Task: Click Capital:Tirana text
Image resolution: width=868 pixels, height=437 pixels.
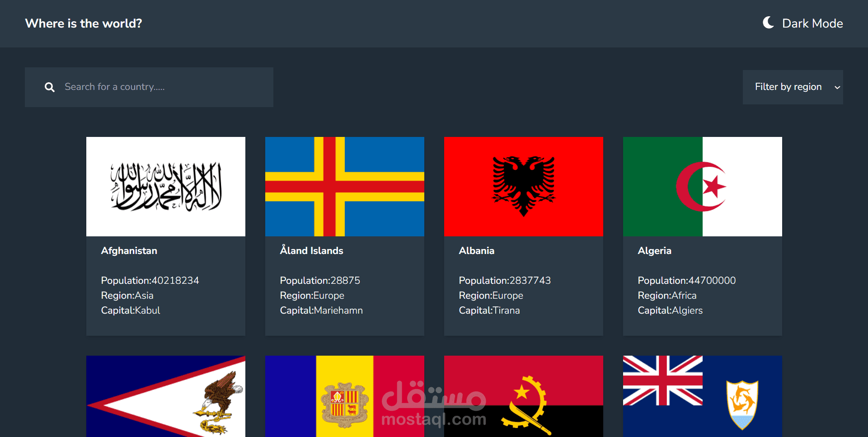Action: point(489,310)
